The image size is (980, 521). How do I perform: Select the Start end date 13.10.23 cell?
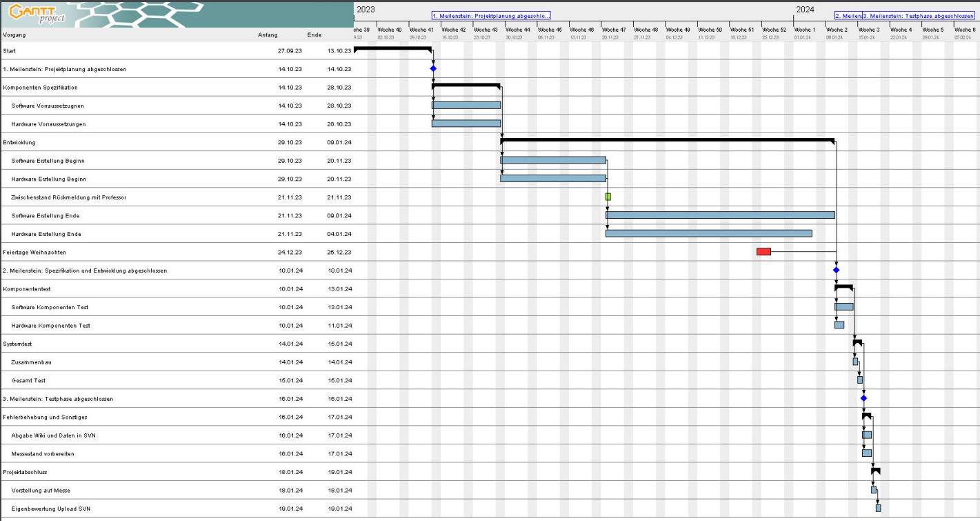[339, 51]
